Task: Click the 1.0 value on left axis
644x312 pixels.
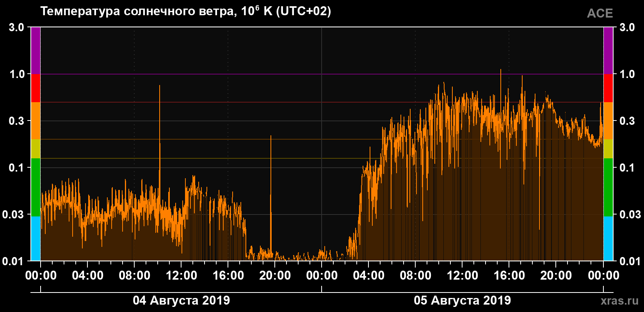Action: (17, 74)
